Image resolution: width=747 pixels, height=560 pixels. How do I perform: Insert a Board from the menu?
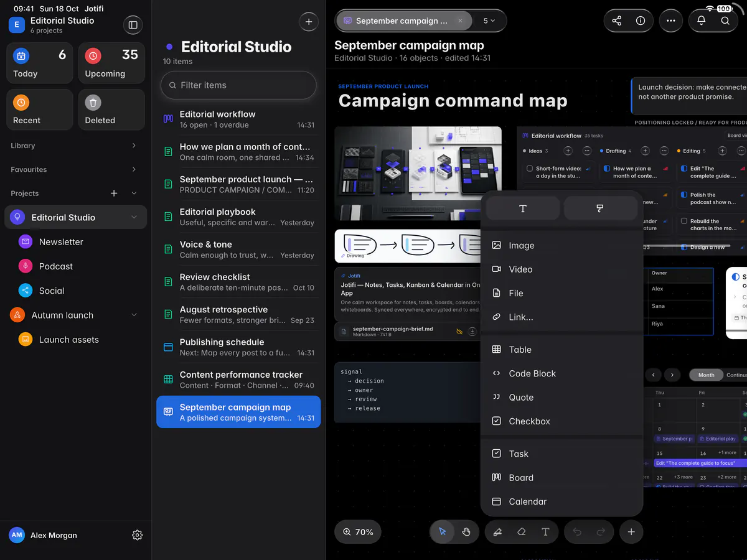tap(562, 478)
